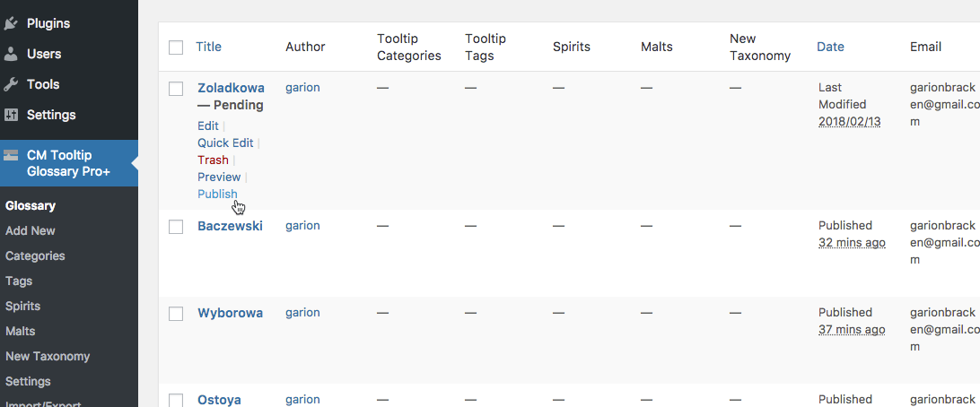
Task: Sort the list by Date column
Action: coord(830,47)
